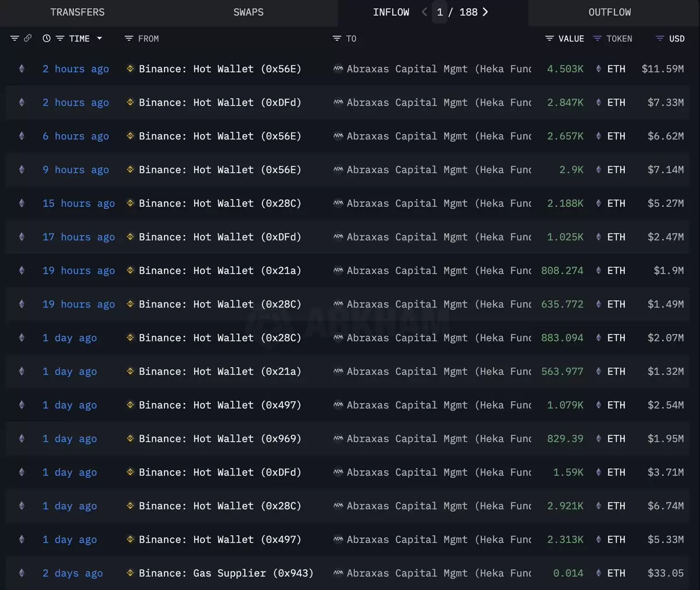
Task: Select ETH token label in $7.33M row
Action: coord(616,102)
